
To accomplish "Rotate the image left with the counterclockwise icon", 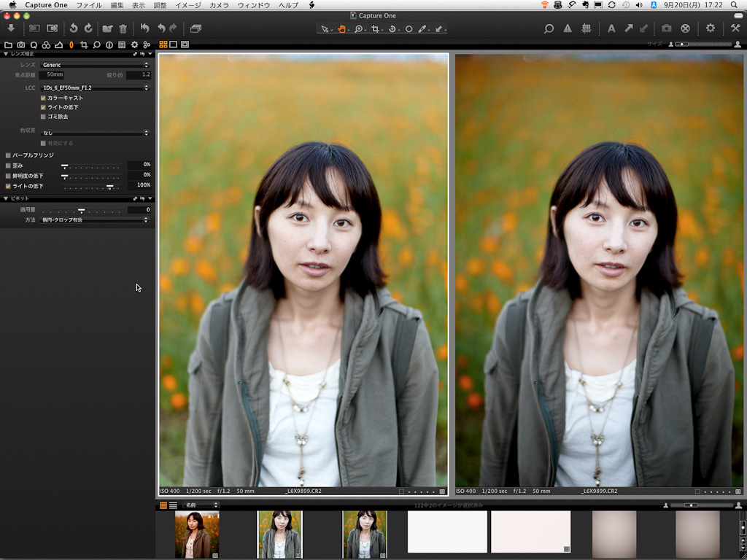I will [73, 28].
